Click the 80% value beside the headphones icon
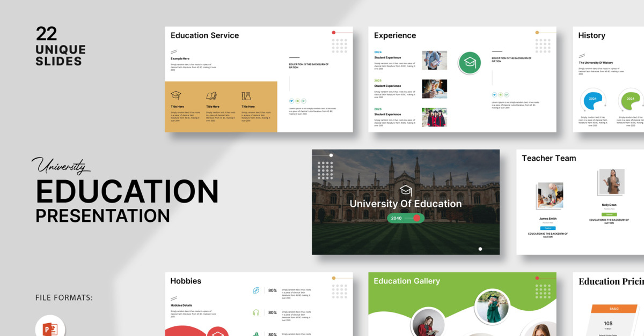 (273, 312)
